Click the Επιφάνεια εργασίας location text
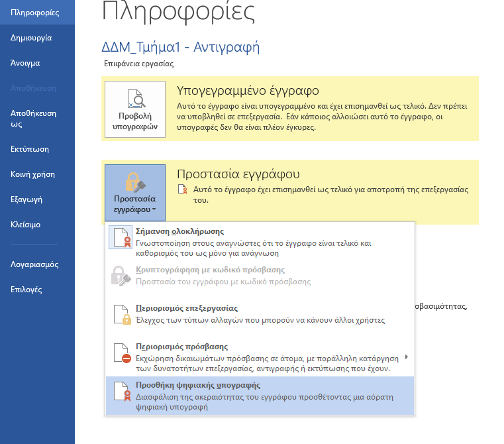504x444 pixels. click(139, 64)
